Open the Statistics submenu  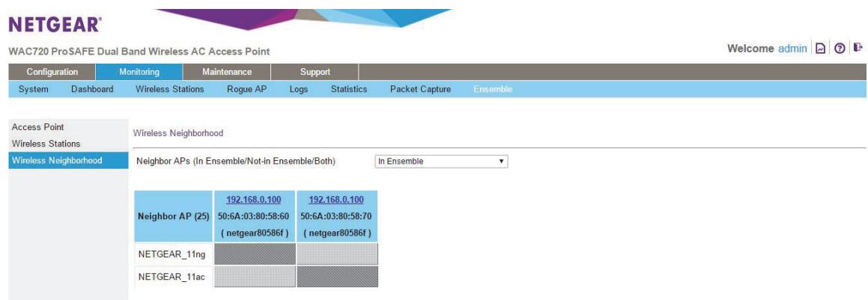[x=349, y=89]
